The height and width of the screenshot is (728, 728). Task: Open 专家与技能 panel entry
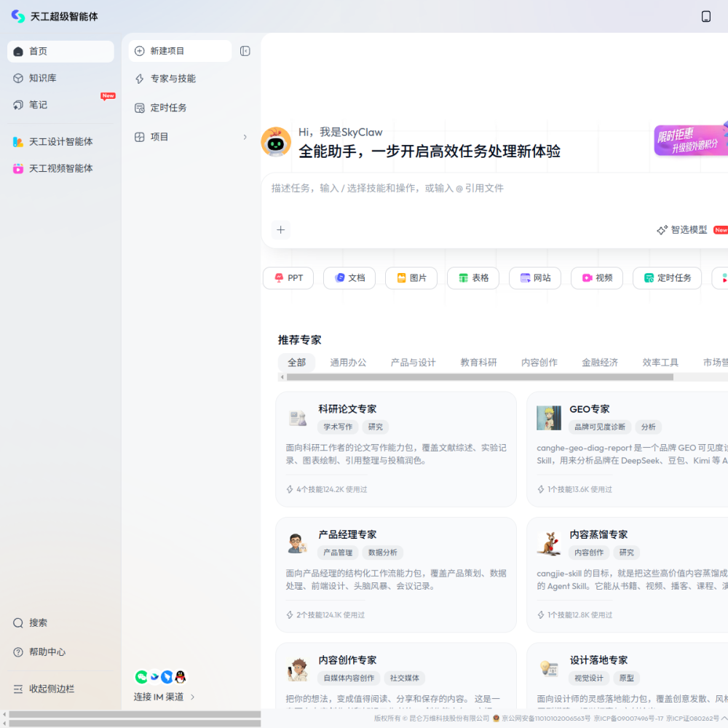pyautogui.click(x=190, y=79)
